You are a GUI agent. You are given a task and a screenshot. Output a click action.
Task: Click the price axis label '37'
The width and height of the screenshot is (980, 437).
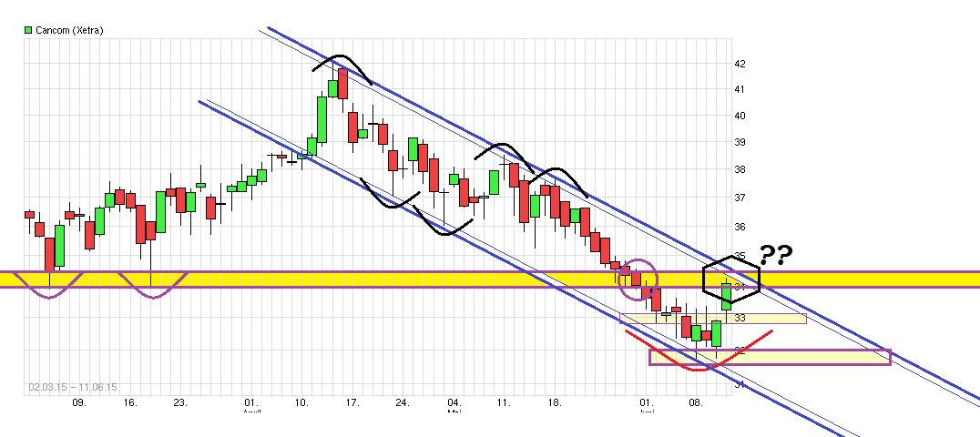(740, 198)
